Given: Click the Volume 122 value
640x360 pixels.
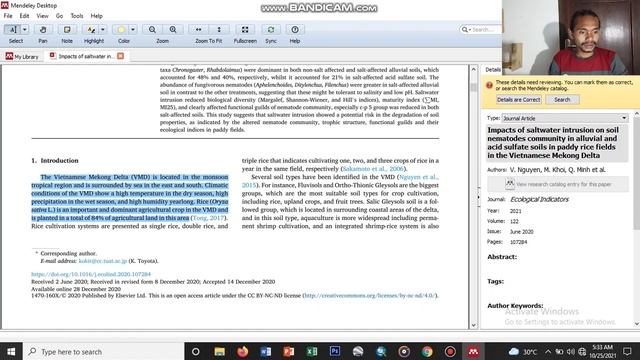Looking at the screenshot, I should pos(514,221).
